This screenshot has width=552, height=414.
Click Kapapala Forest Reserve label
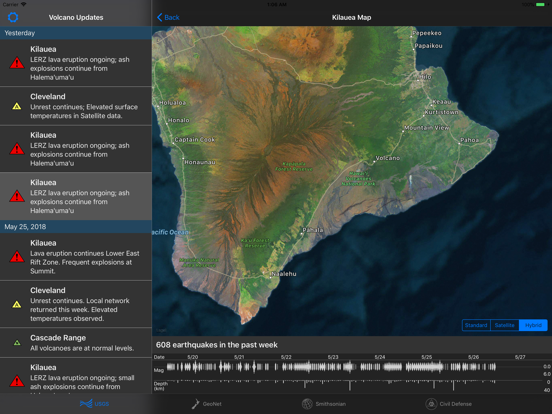(294, 167)
